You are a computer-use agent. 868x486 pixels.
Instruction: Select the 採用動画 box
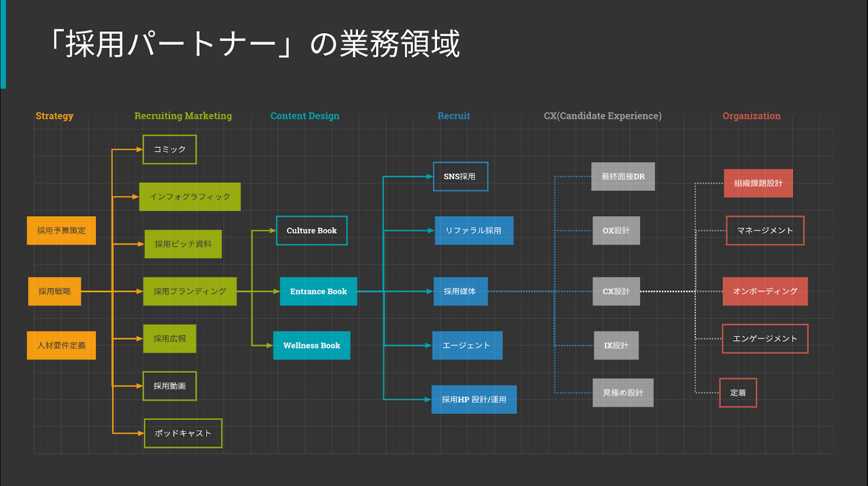point(169,386)
